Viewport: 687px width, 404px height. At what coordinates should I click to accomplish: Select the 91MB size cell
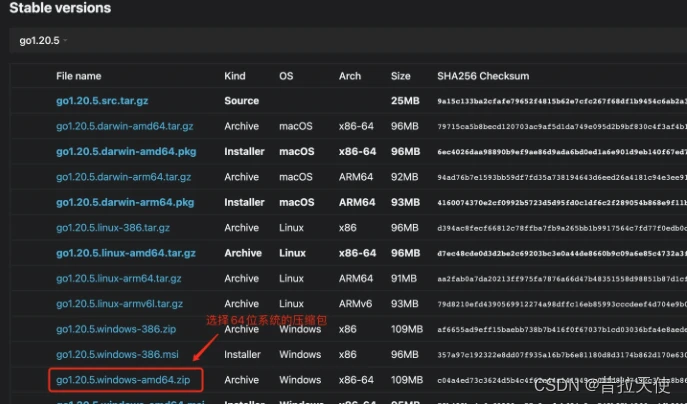pos(404,279)
